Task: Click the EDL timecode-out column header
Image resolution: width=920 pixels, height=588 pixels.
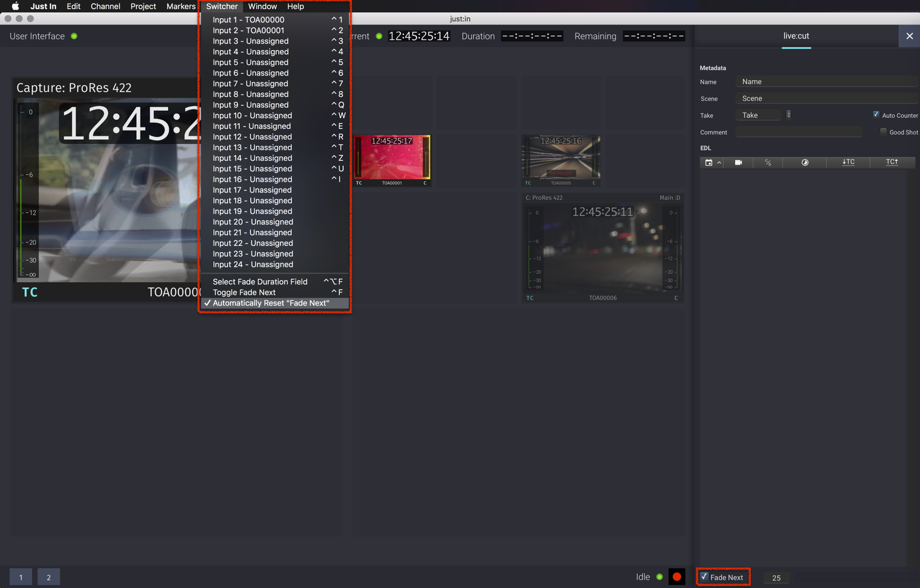Action: 892,162
